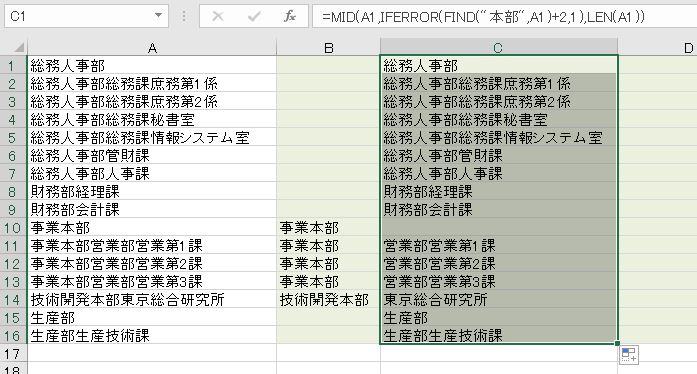
Task: Select column D header
Action: [x=658, y=47]
